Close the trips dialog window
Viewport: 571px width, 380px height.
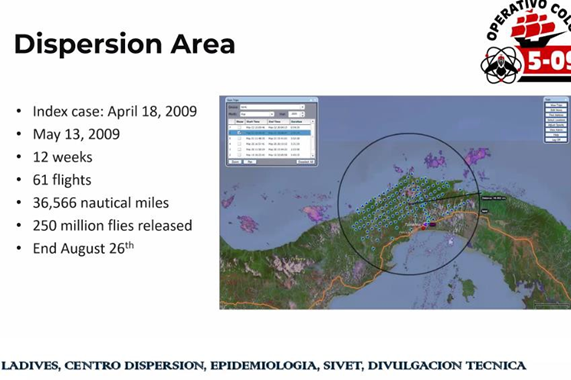coord(315,100)
